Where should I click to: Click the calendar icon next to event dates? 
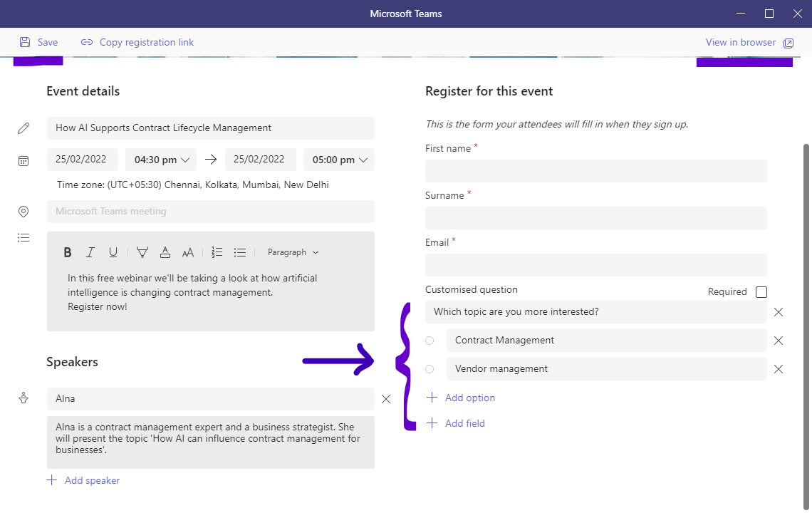(x=24, y=160)
